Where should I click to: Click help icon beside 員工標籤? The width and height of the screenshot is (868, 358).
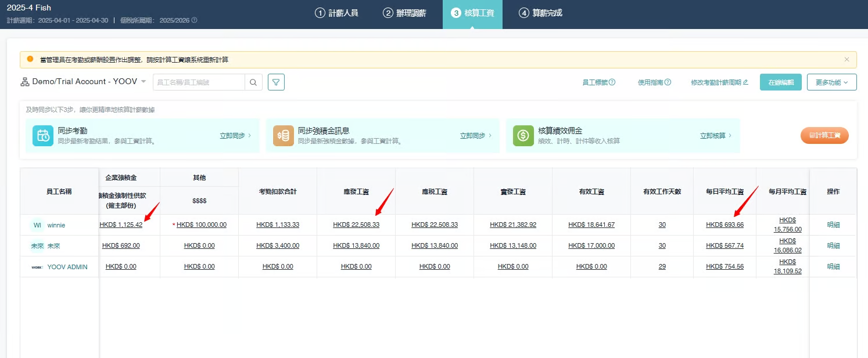click(612, 82)
